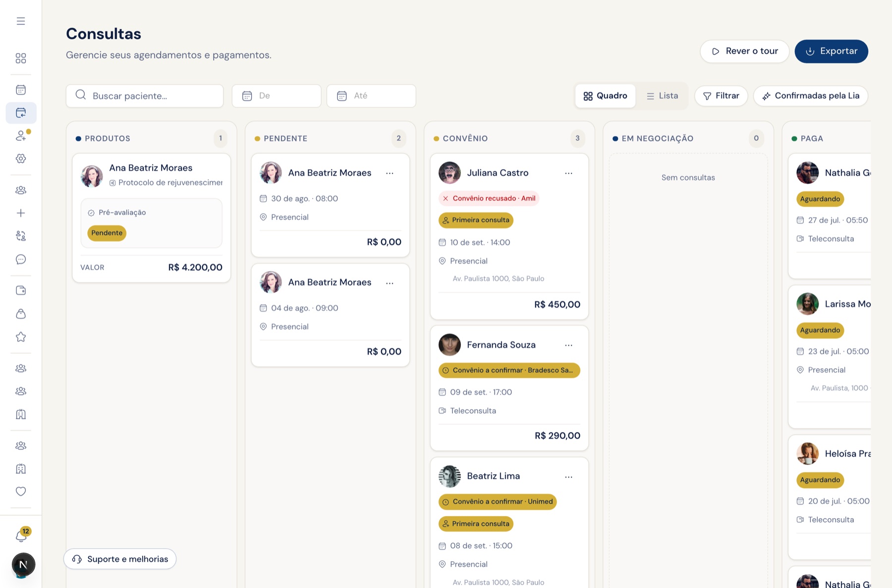Click Beatriz Lima's profile photo

pos(449,476)
